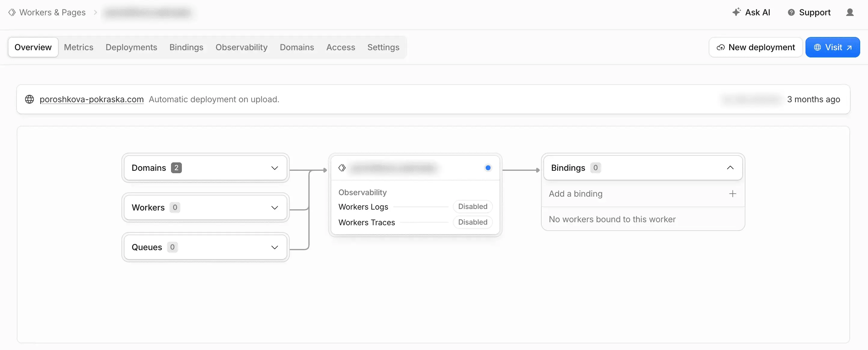Expand the Queues dropdown chevron

(275, 247)
